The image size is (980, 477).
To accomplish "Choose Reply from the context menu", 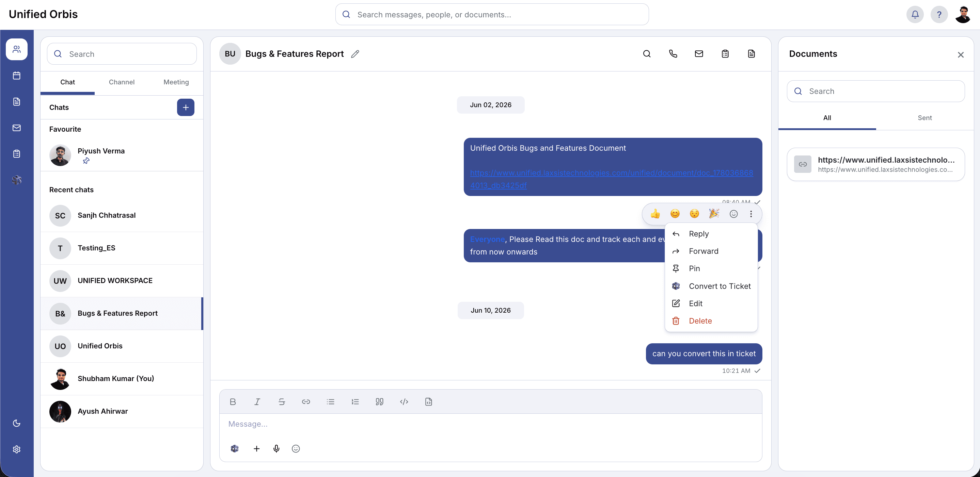I will tap(711, 234).
